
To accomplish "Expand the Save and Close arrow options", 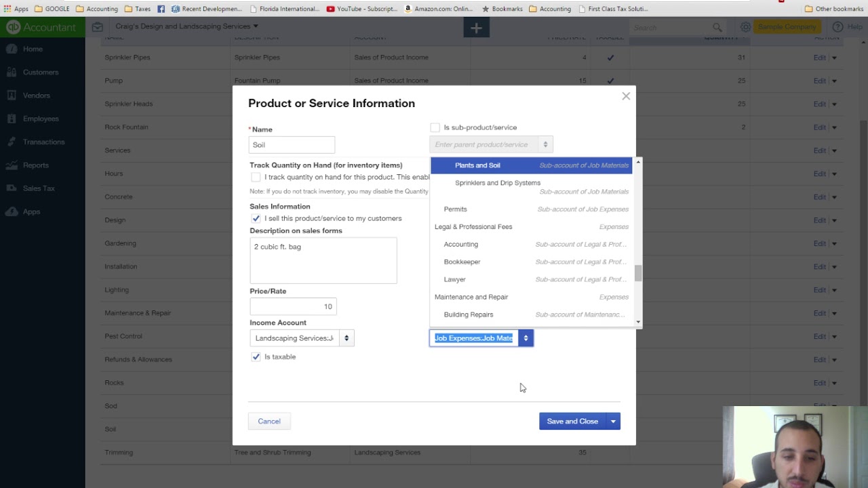I will pyautogui.click(x=613, y=422).
